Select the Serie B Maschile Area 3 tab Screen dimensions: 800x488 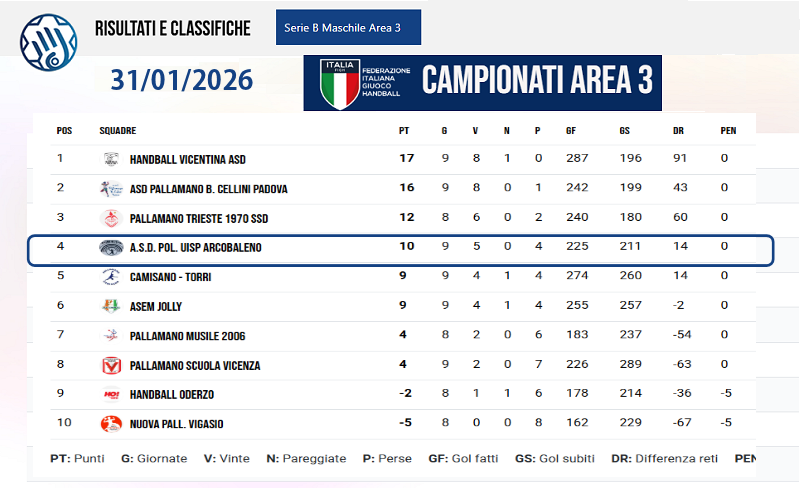348,28
